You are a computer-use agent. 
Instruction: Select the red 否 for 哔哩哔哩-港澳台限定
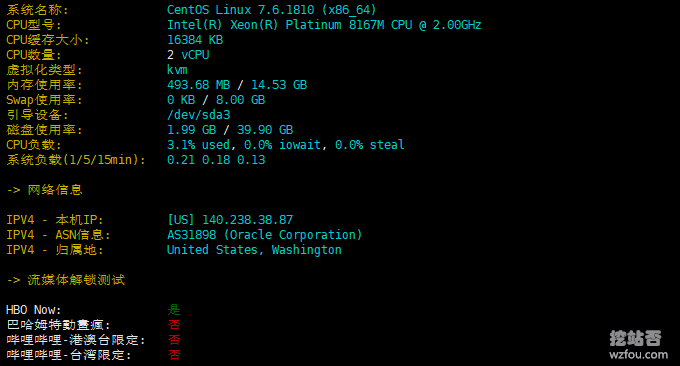174,340
